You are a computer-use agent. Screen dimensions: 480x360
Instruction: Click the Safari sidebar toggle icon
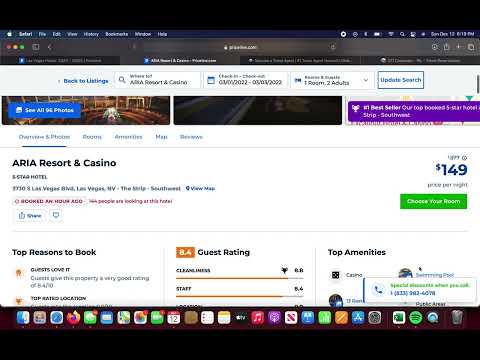(x=36, y=47)
